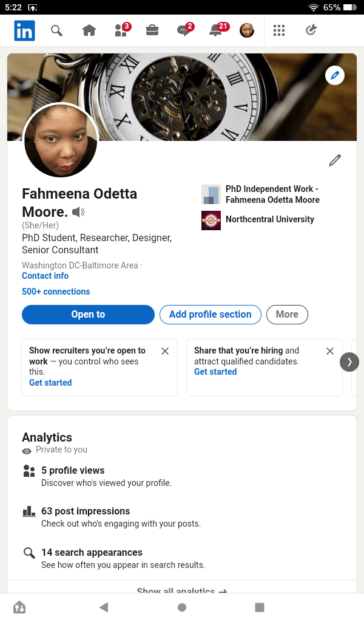
Task: Click Add profile section button
Action: (x=210, y=315)
